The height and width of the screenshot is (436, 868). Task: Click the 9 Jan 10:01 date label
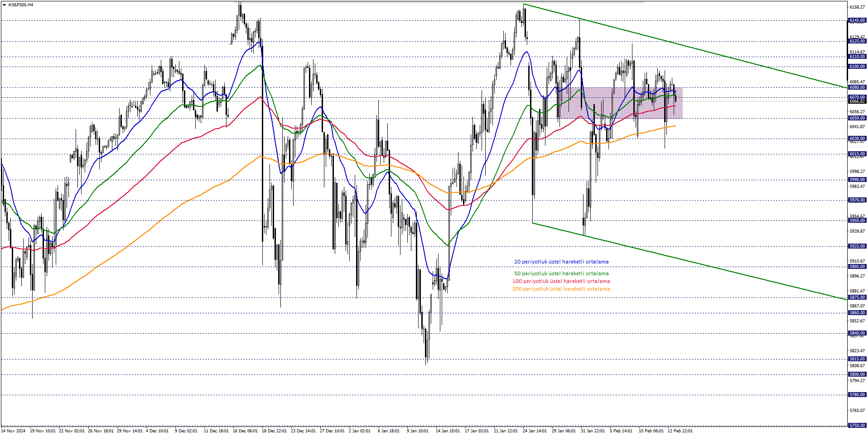[418, 431]
